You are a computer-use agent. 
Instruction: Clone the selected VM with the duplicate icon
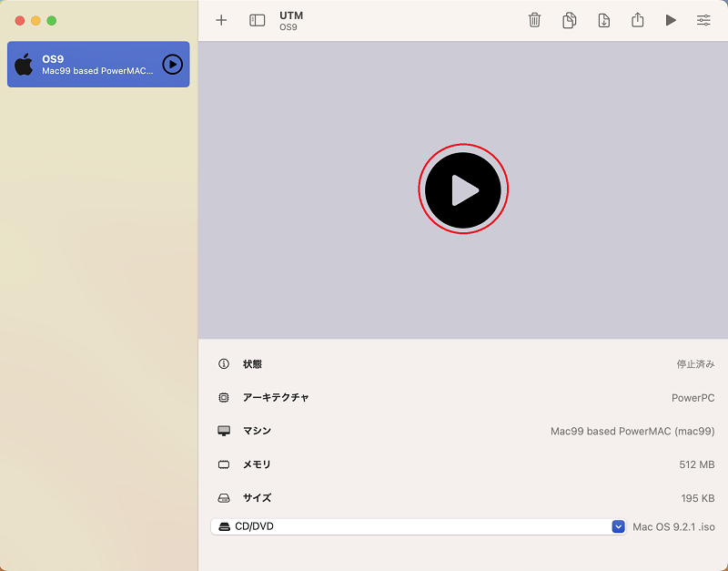click(570, 20)
